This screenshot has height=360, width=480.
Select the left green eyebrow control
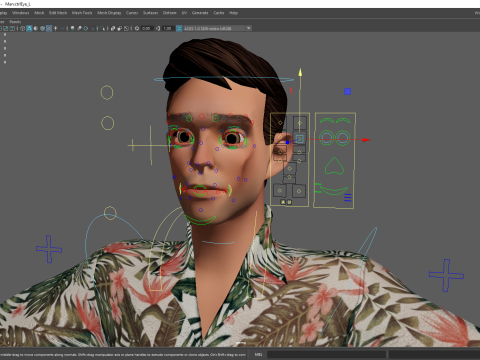327,120
